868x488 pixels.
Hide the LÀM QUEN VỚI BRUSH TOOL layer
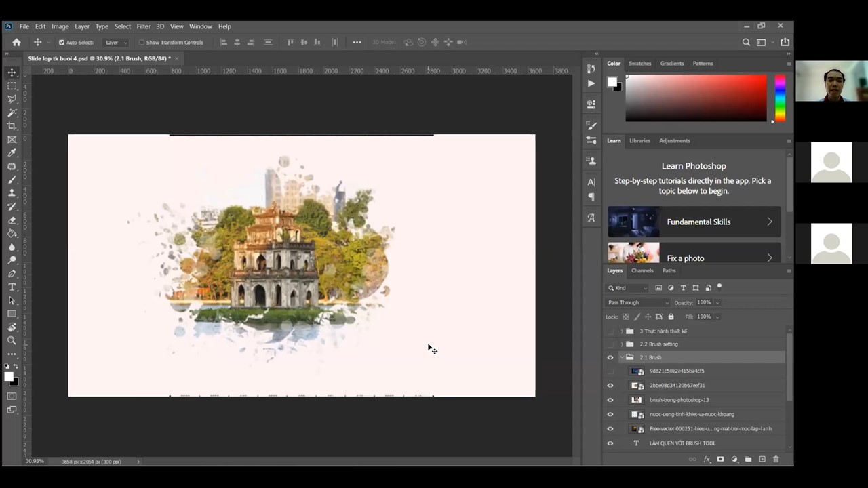click(610, 443)
